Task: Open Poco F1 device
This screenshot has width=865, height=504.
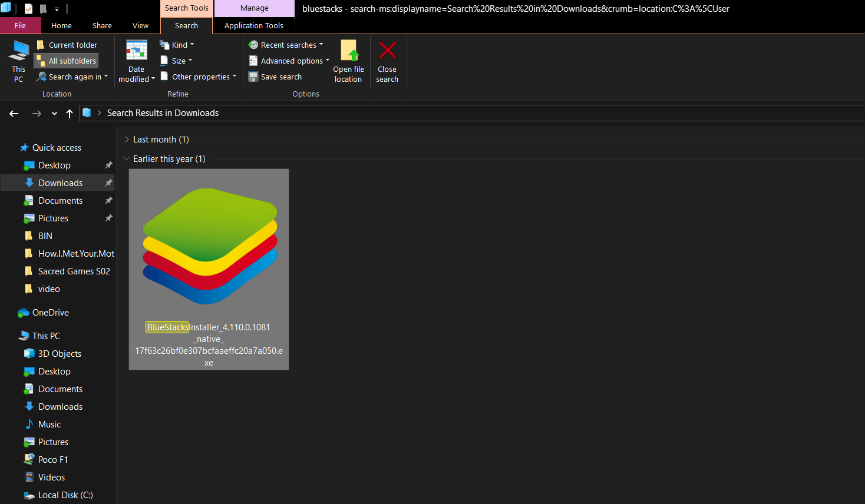Action: (x=53, y=460)
